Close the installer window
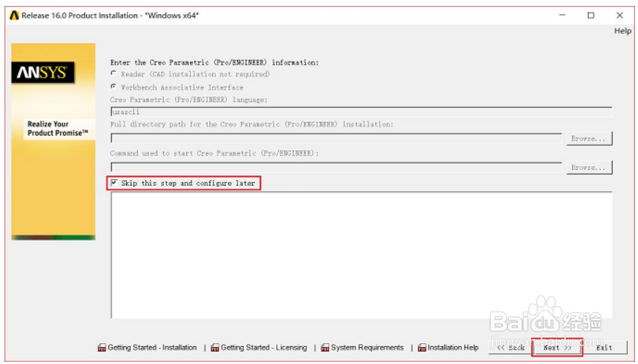 tap(619, 16)
